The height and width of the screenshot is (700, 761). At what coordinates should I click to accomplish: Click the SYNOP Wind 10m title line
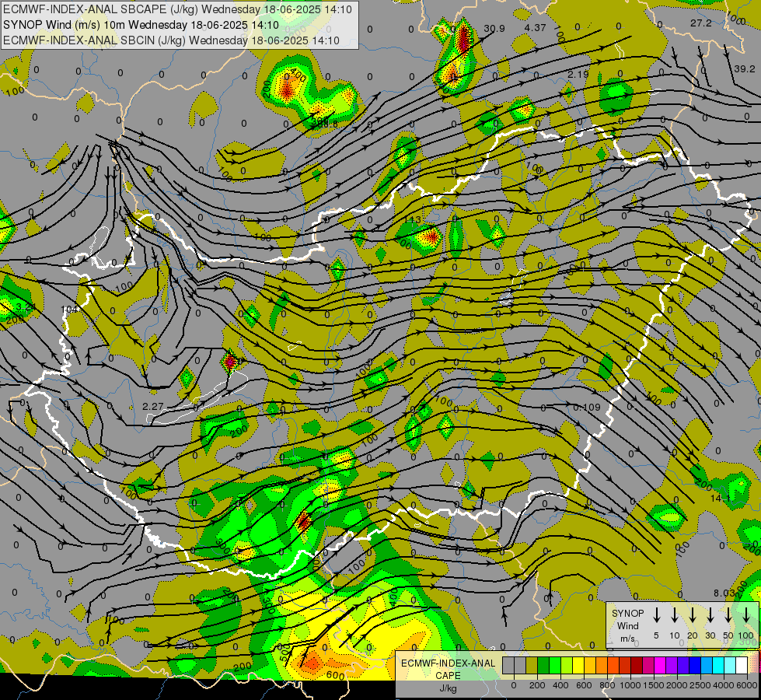[141, 25]
